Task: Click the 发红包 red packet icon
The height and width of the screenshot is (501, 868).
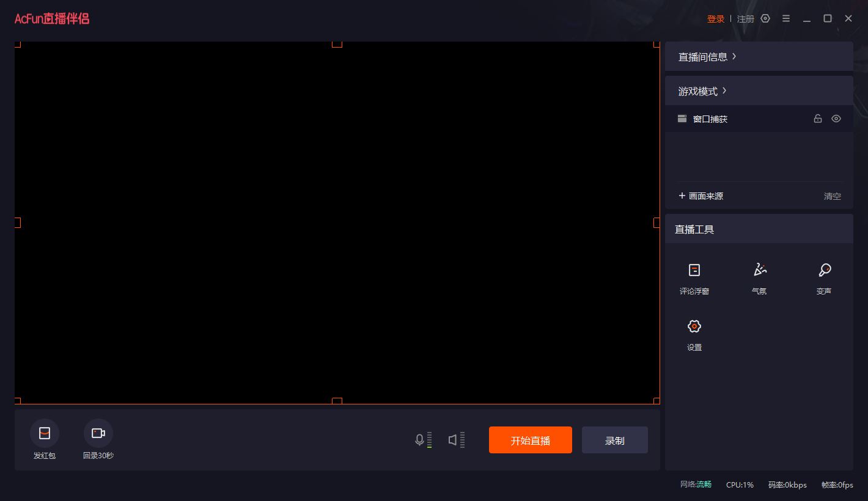Action: pos(44,432)
